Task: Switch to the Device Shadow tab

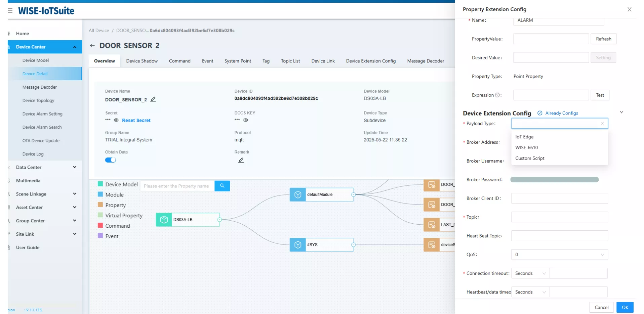Action: click(x=142, y=61)
